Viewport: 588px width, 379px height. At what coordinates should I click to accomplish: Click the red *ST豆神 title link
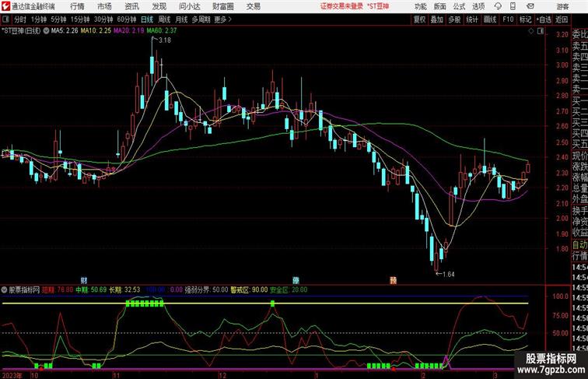pos(378,6)
